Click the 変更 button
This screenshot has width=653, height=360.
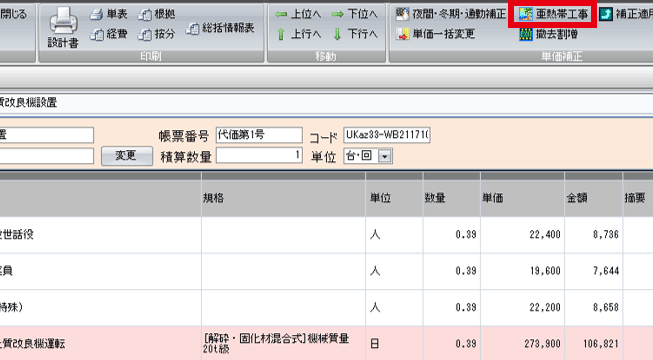point(127,156)
